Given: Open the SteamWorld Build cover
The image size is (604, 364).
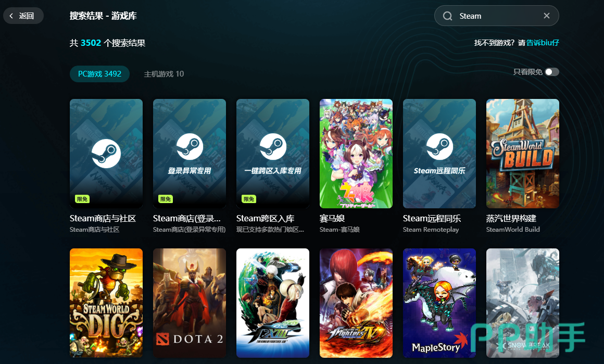Looking at the screenshot, I should tap(523, 153).
